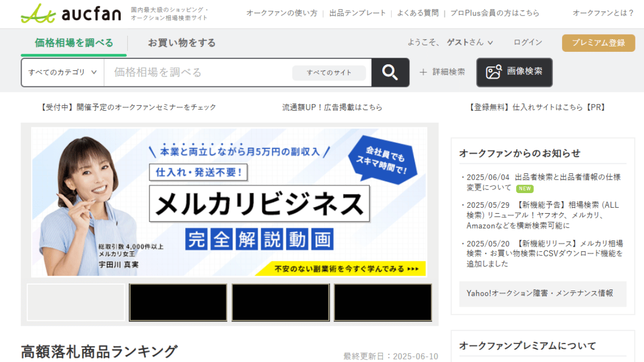Screen dimensions: 644x362
Task: Click 高額落札商品ランキング heading
Action: pyautogui.click(x=99, y=351)
